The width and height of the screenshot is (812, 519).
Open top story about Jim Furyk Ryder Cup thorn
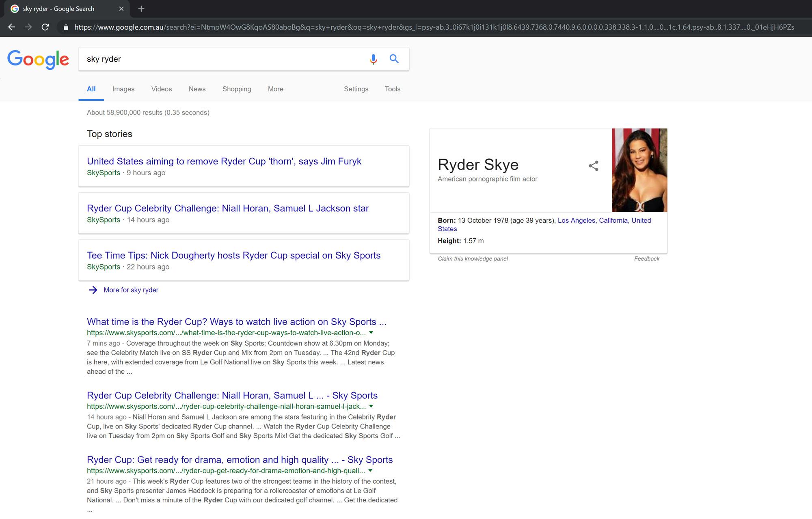pos(224,161)
